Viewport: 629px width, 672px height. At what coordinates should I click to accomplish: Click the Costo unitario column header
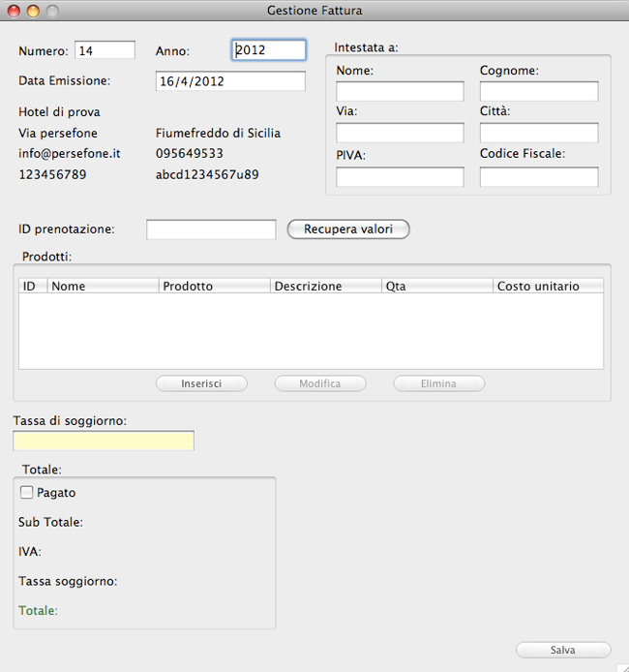[x=549, y=286]
